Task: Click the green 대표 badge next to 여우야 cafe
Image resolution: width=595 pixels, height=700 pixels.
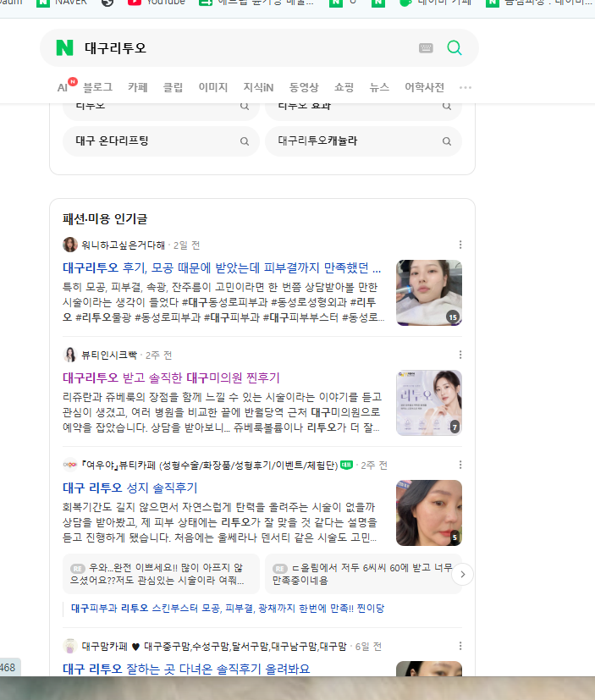Action: coord(346,466)
